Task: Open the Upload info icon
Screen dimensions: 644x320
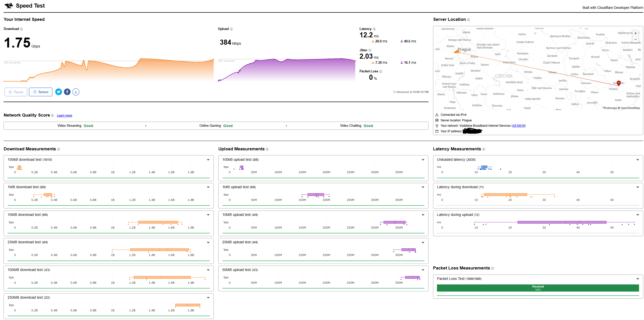Action: click(231, 29)
